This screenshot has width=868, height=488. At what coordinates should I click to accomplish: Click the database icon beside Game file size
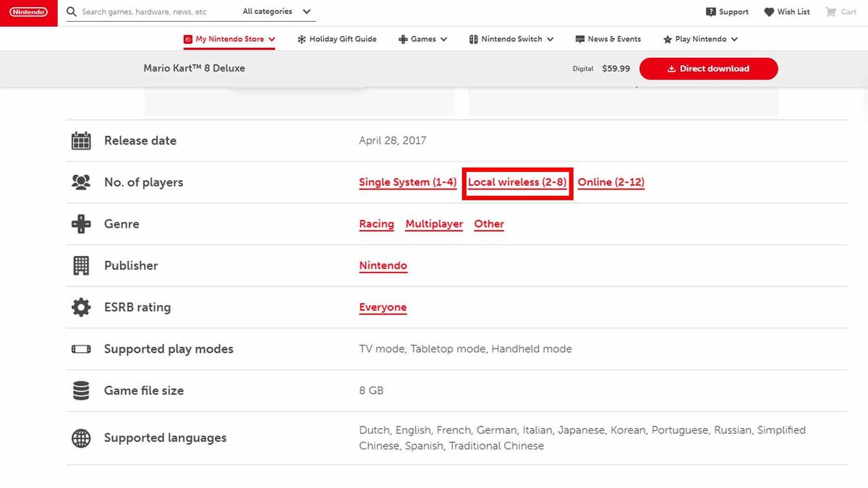pos(80,390)
